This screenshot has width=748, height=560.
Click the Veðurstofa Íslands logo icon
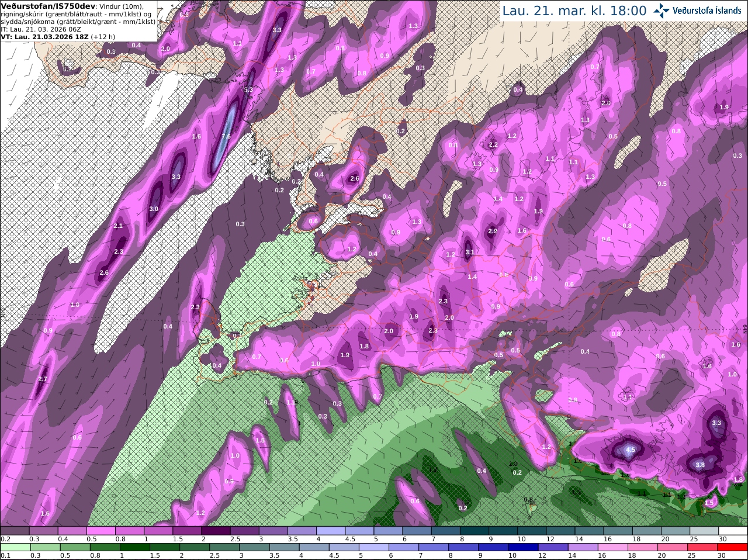(x=662, y=11)
